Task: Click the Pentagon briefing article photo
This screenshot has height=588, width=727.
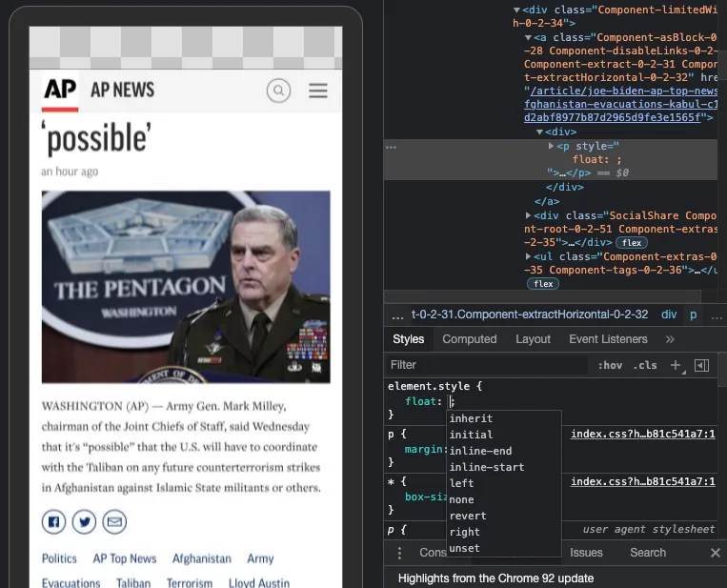Action: tap(186, 287)
